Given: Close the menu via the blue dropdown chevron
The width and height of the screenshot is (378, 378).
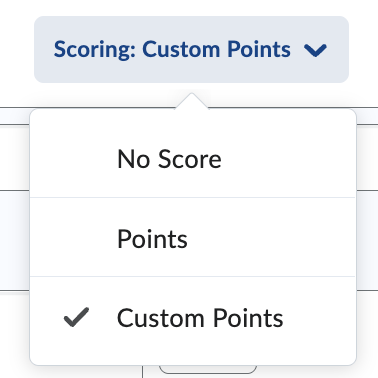Looking at the screenshot, I should click(x=315, y=50).
